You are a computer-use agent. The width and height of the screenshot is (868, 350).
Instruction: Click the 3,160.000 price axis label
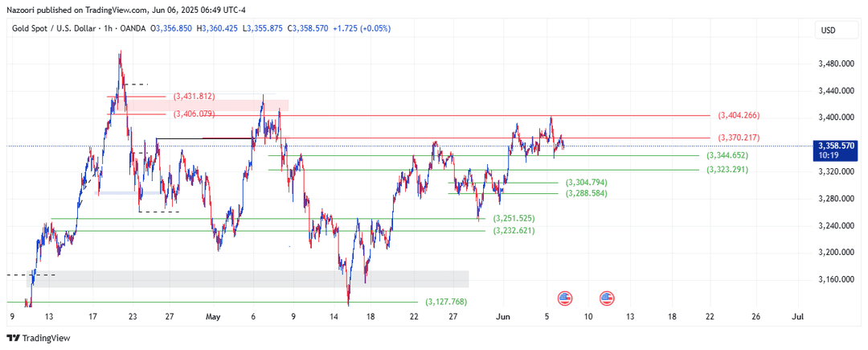pos(837,280)
